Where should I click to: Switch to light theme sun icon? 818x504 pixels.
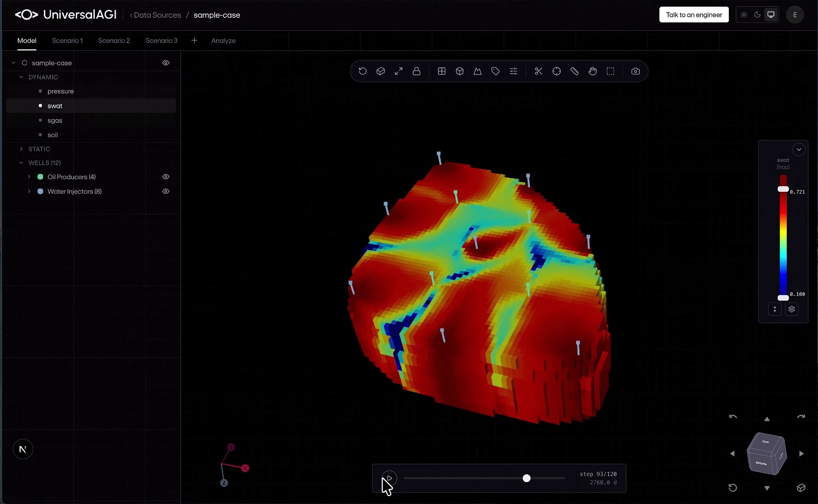click(x=744, y=15)
